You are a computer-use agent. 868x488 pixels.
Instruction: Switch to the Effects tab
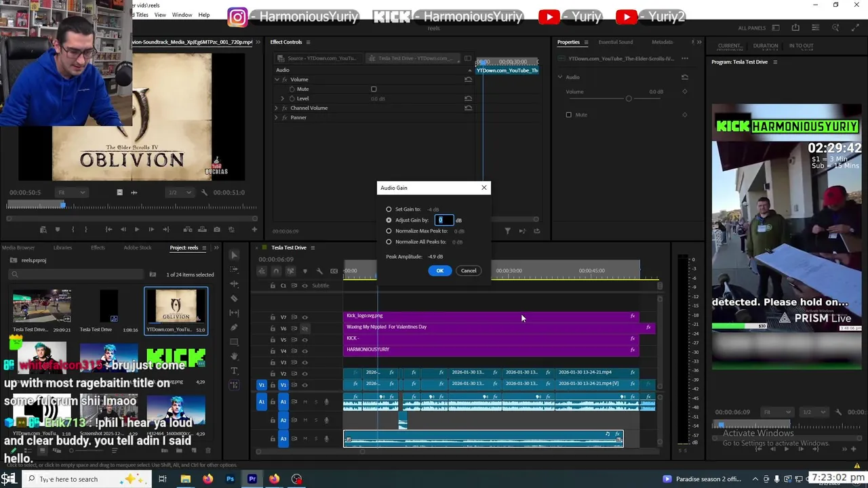tap(98, 247)
